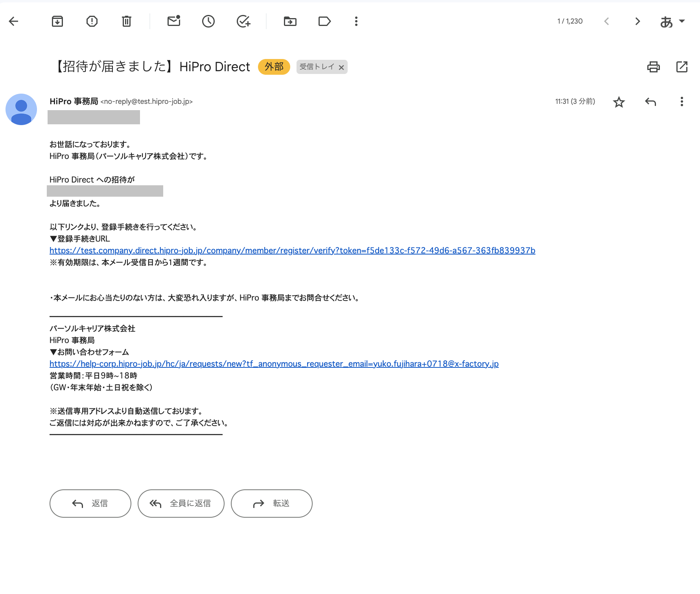Open more options for this message

pos(682,102)
